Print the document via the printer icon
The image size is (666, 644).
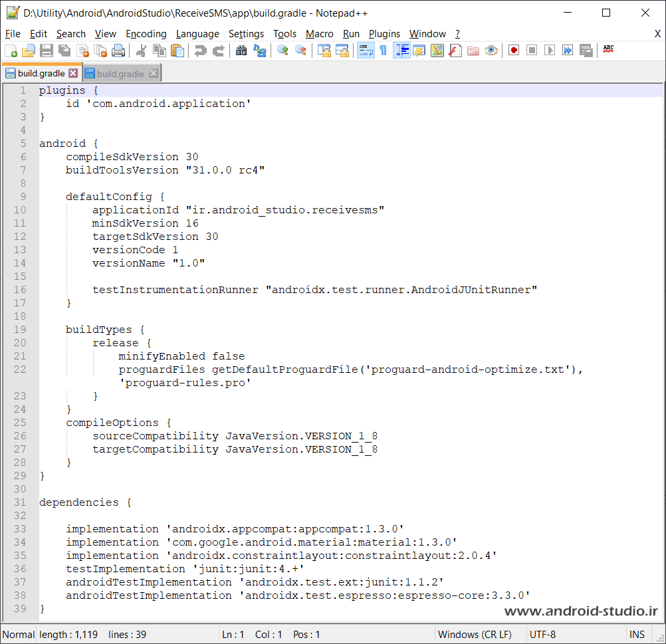118,49
